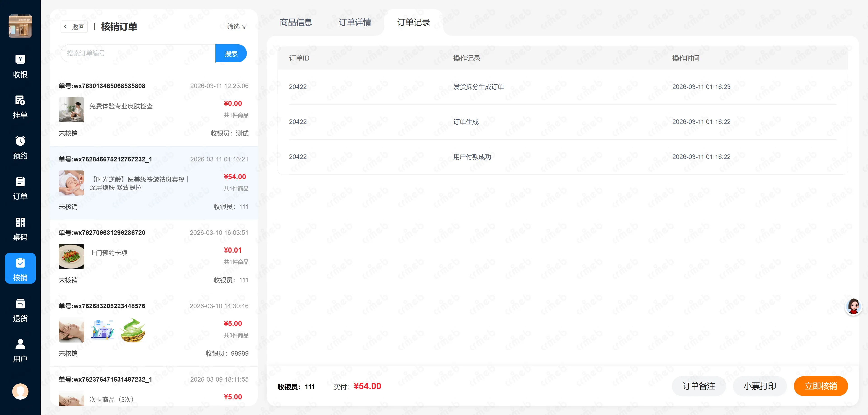Click the 小票打印 receipt print button
The height and width of the screenshot is (415, 868).
759,386
